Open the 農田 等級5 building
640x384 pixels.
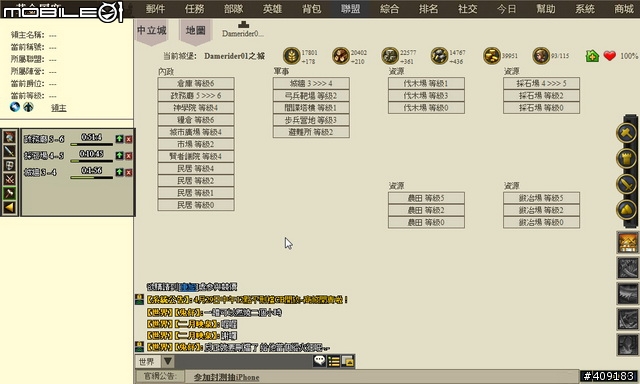point(426,198)
